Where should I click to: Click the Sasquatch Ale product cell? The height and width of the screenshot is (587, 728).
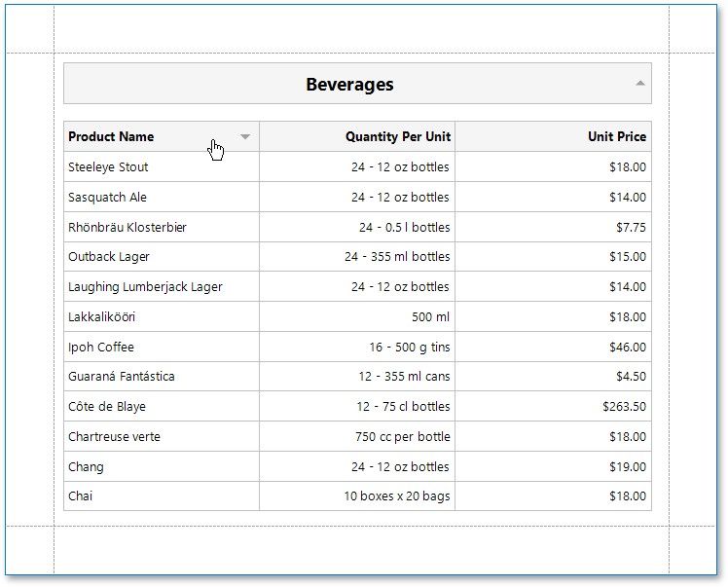[x=107, y=198]
